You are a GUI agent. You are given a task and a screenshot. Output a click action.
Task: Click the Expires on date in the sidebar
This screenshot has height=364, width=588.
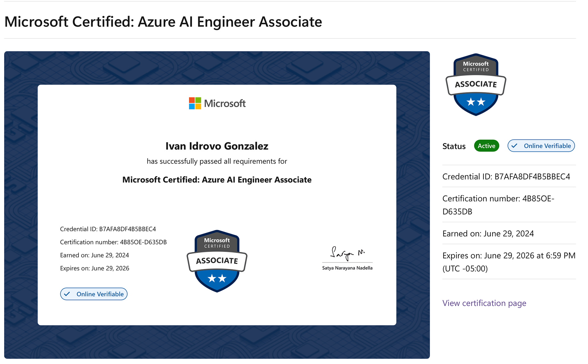(x=508, y=262)
